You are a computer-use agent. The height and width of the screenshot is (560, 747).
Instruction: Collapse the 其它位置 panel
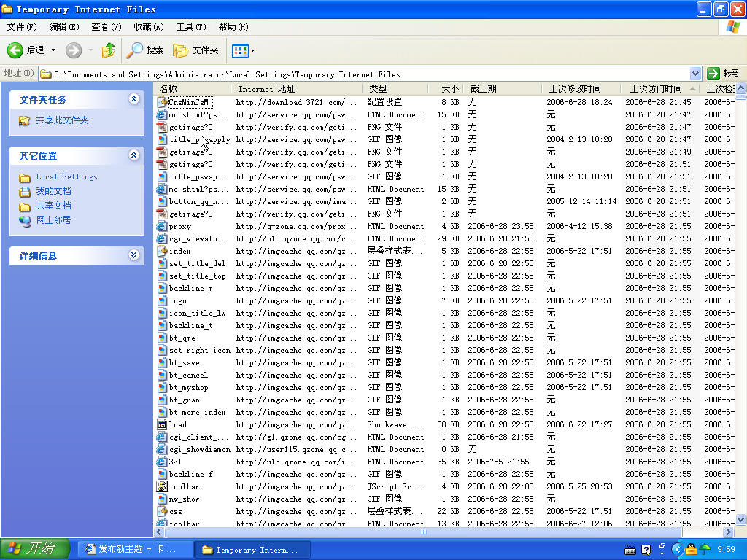[x=134, y=155]
